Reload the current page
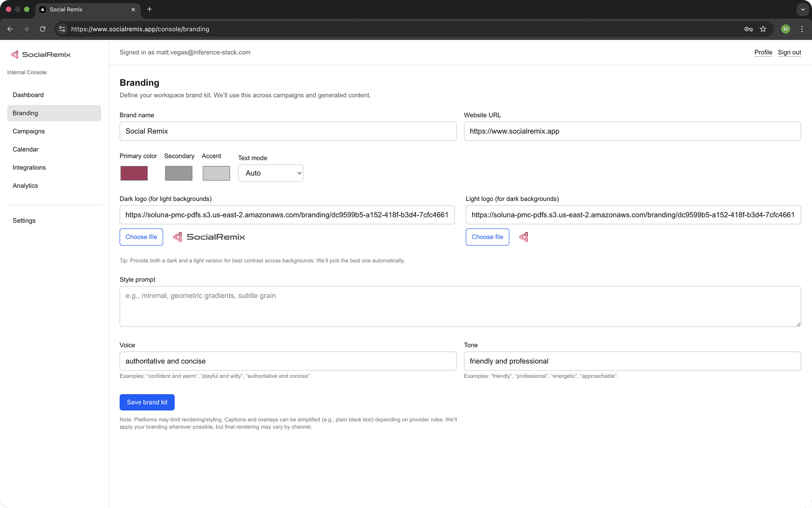The width and height of the screenshot is (812, 508). [43, 29]
